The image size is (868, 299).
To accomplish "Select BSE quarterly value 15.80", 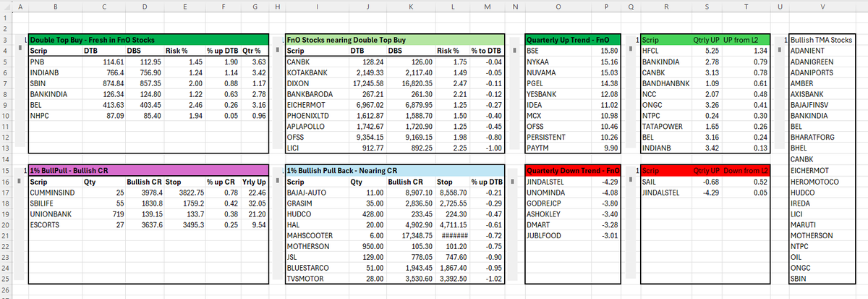I will 606,52.
